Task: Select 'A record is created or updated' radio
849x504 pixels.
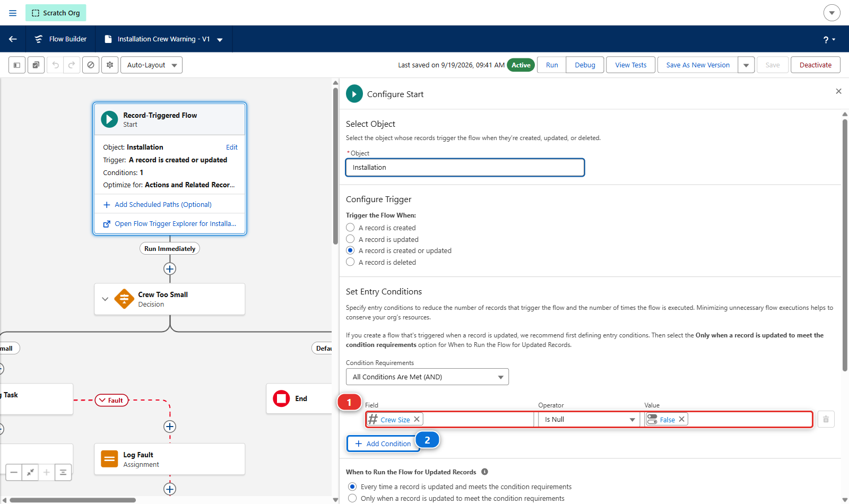Action: pos(350,250)
